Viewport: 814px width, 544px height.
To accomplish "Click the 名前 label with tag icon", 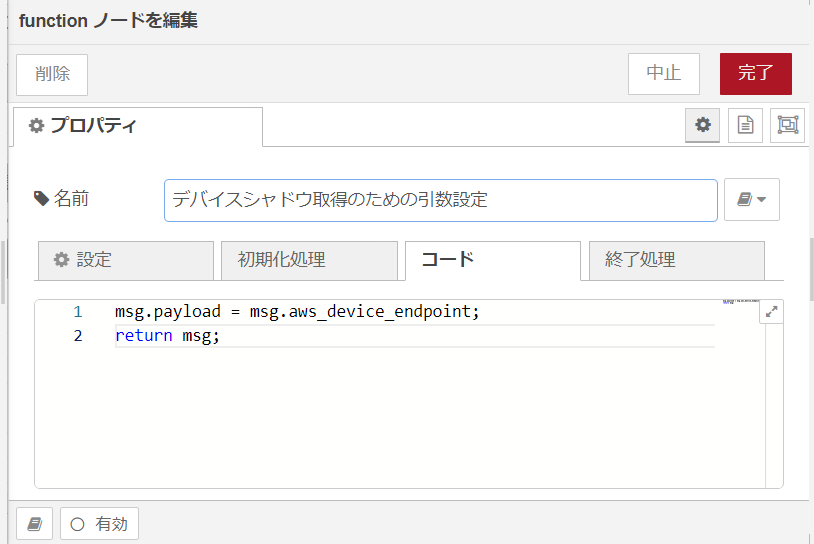I will (x=61, y=199).
